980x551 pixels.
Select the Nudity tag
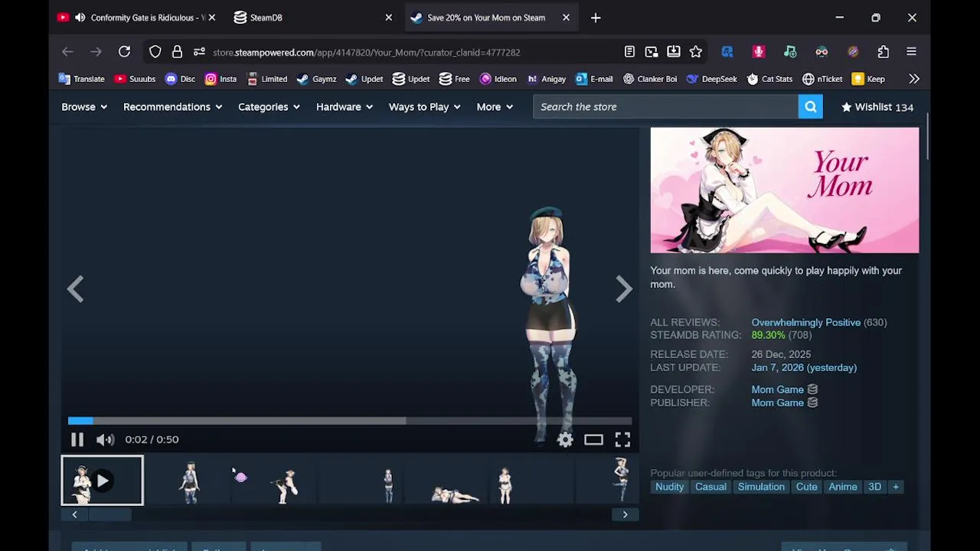669,487
